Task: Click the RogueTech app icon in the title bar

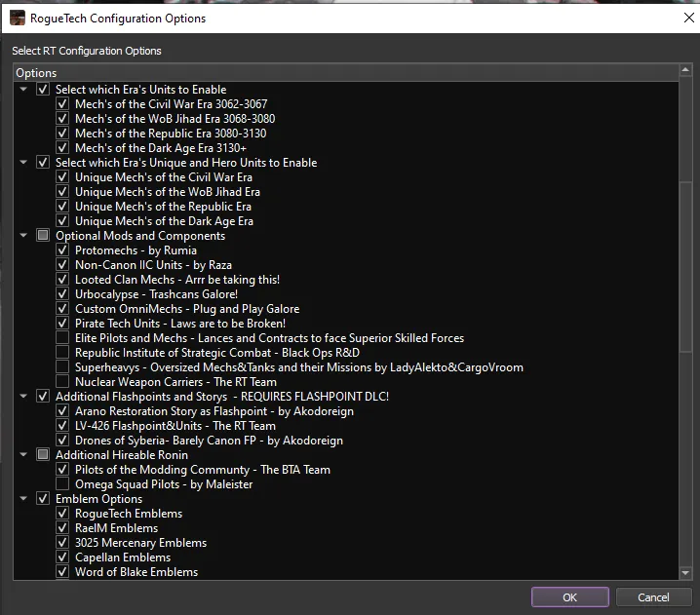Action: click(x=18, y=19)
